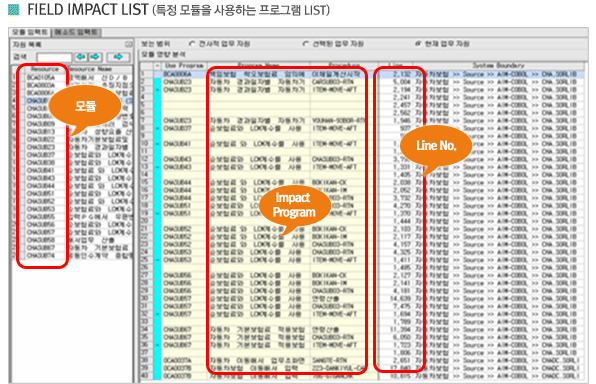The height and width of the screenshot is (384, 596).
Task: Click the line value 6,050
Action: pyautogui.click(x=402, y=338)
